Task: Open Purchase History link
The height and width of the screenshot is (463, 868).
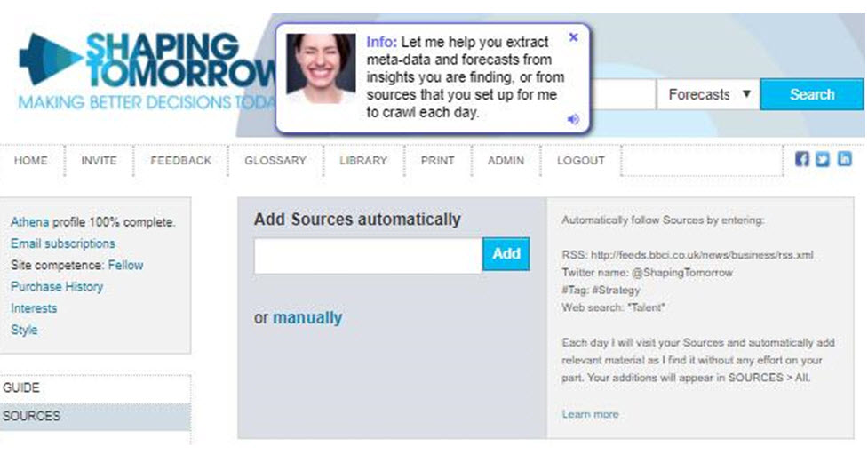Action: pos(57,287)
